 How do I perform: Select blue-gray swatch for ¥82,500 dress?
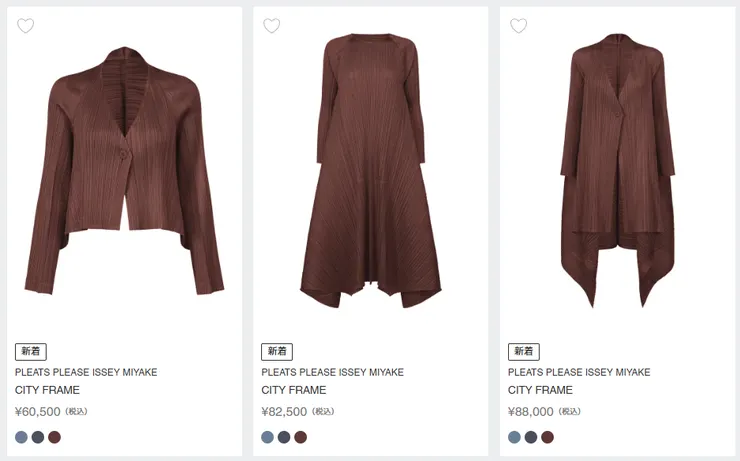[268, 437]
